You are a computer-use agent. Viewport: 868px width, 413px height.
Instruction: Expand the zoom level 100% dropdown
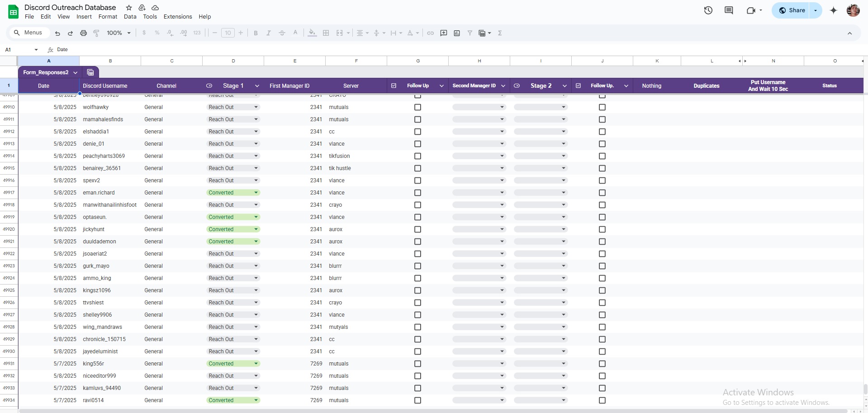(x=119, y=33)
